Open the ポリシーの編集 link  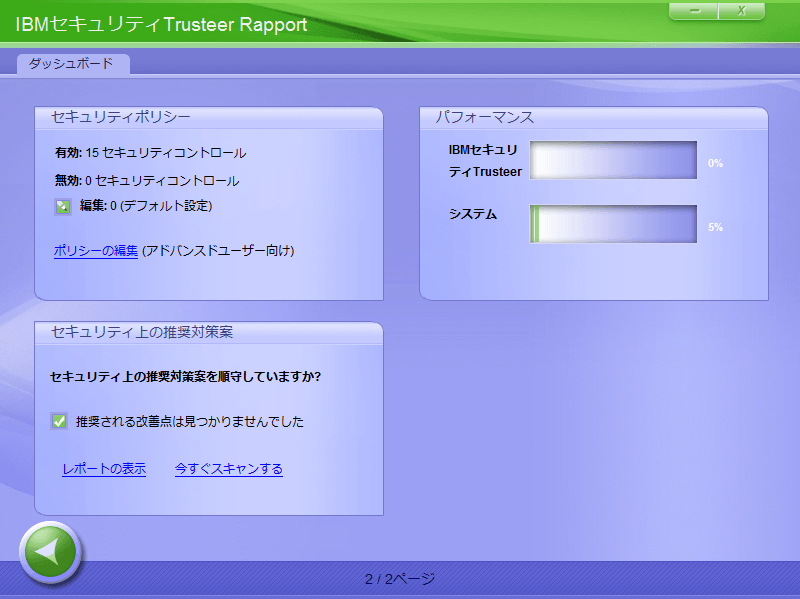pos(96,251)
